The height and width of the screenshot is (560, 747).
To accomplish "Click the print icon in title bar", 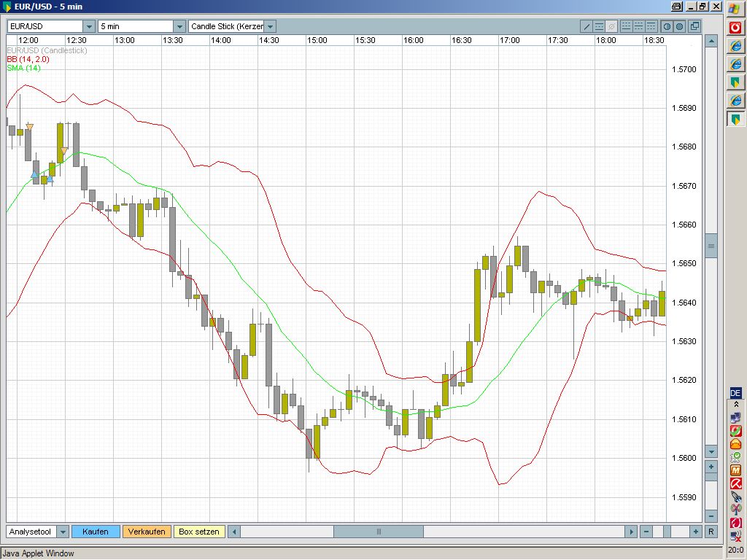I will (676, 7).
